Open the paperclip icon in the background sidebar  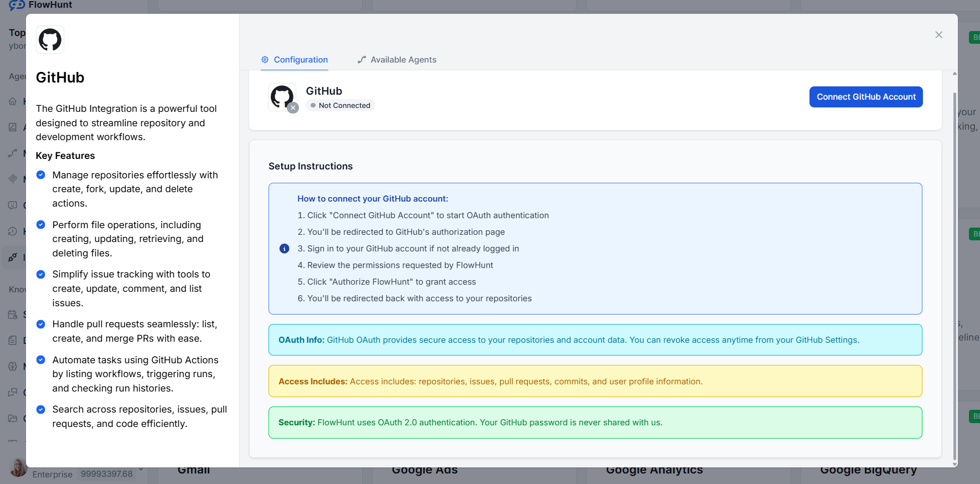click(13, 179)
